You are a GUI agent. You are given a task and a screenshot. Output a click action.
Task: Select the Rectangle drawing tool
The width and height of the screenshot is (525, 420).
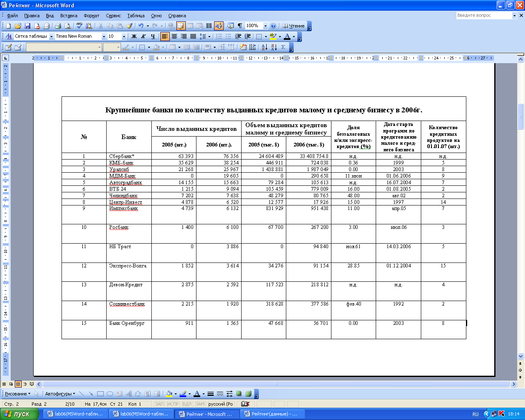(100, 394)
